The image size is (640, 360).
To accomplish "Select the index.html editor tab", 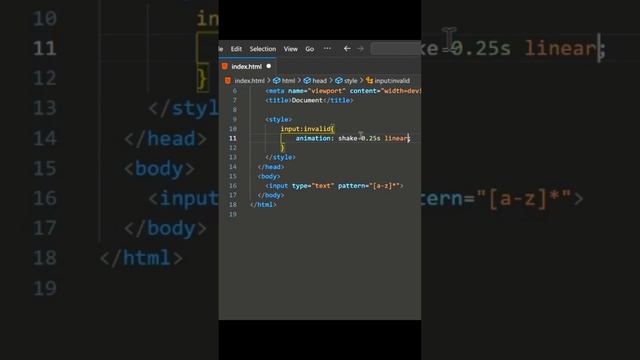I will 247,66.
